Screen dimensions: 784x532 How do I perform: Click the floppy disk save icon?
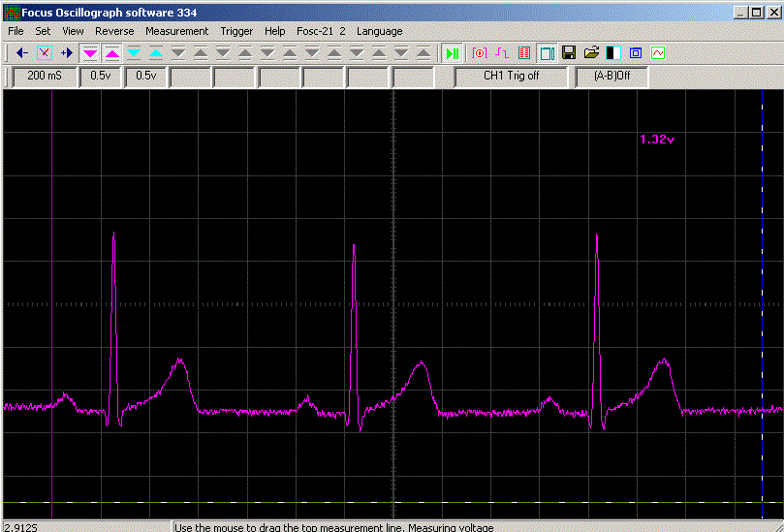pos(569,52)
